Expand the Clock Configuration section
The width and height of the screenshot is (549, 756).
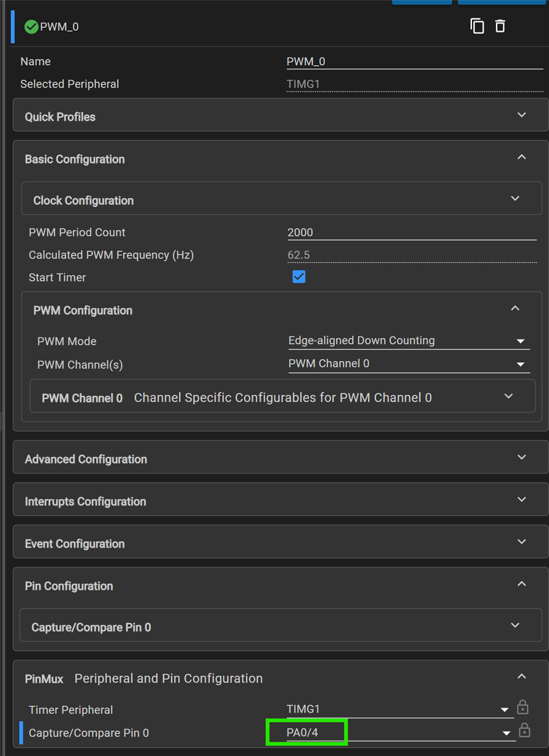515,199
